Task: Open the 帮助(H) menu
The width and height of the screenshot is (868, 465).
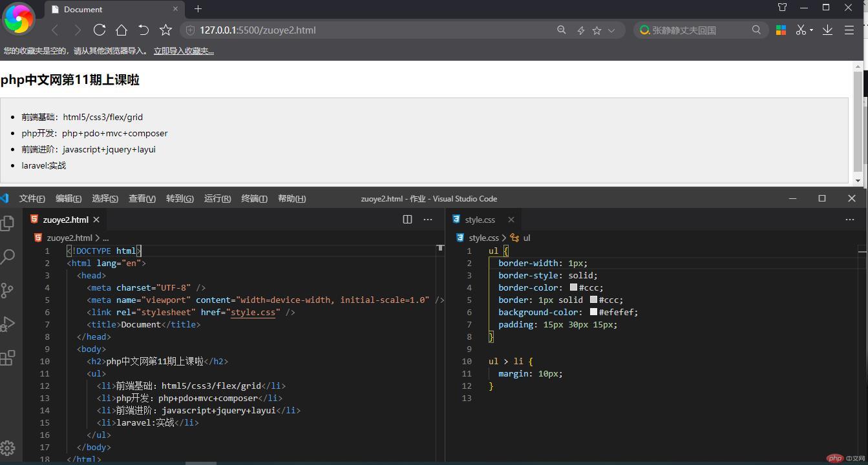Action: 291,198
